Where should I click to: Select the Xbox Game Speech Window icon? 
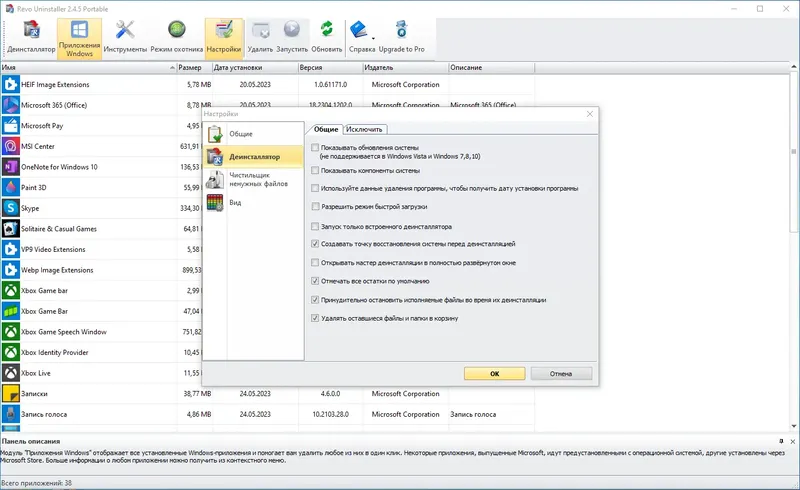coord(11,332)
